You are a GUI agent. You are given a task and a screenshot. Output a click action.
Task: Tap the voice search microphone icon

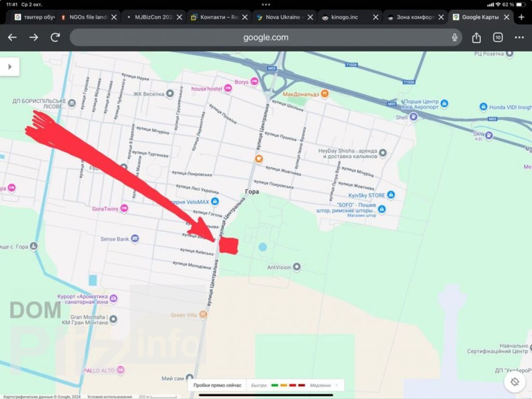(x=455, y=37)
